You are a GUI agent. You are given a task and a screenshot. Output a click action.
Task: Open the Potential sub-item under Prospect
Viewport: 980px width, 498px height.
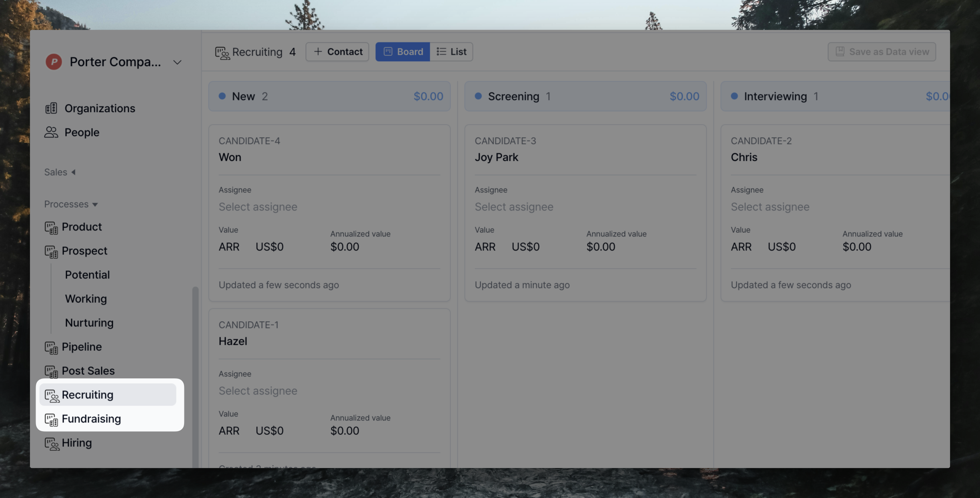tap(87, 274)
